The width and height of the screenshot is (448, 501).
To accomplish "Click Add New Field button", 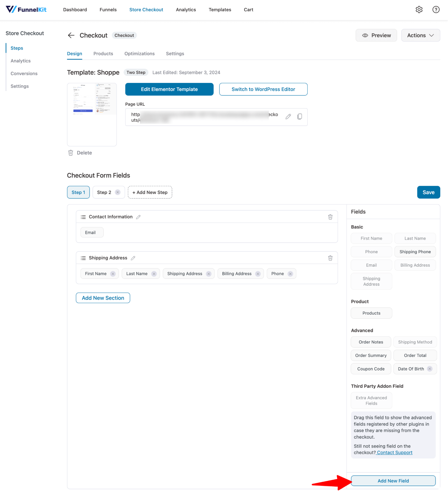I will (393, 481).
